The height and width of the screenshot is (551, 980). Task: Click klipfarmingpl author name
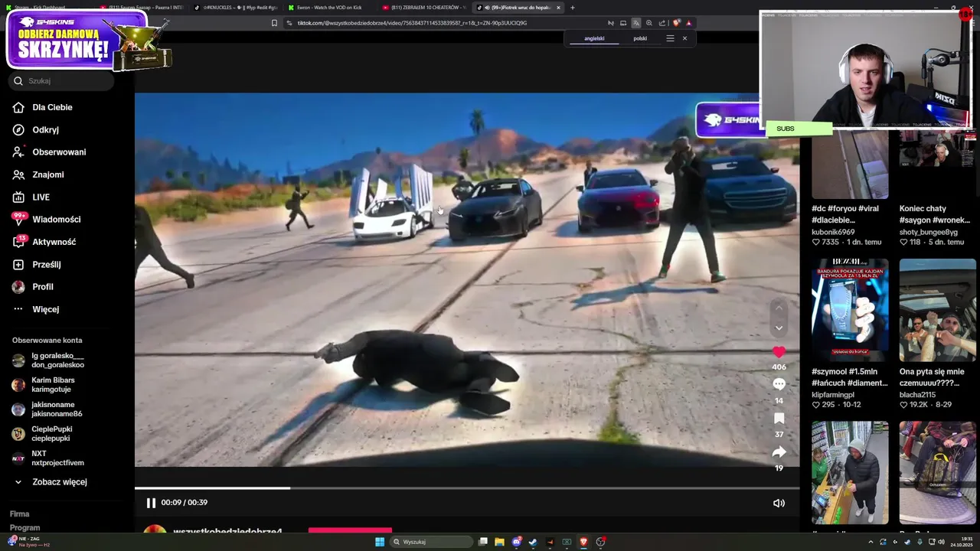(x=833, y=395)
